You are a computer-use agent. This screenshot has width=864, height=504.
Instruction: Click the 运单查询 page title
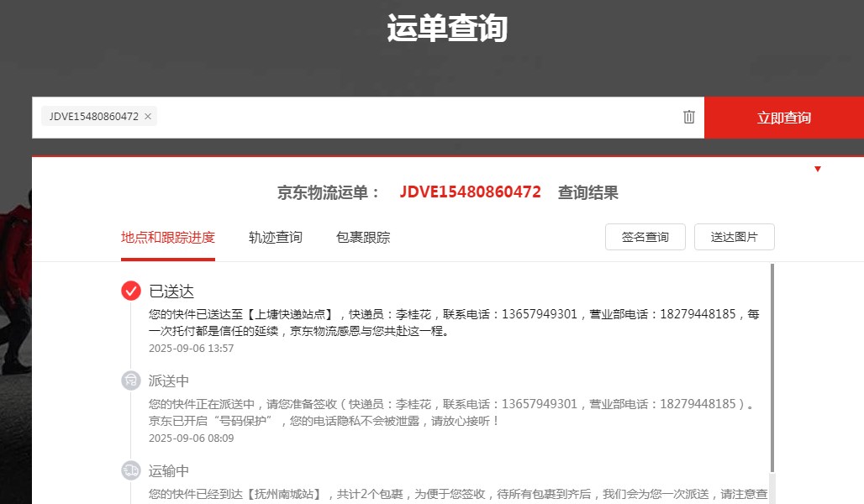point(446,29)
